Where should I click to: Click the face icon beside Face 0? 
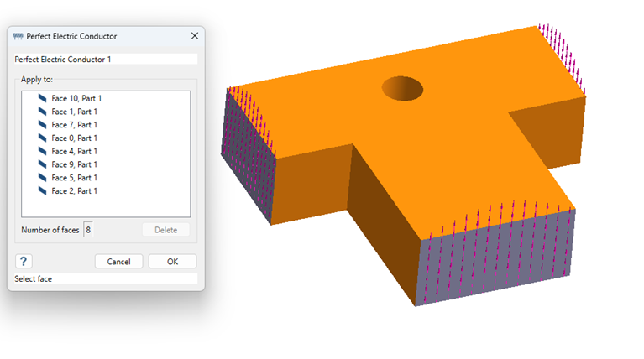42,138
